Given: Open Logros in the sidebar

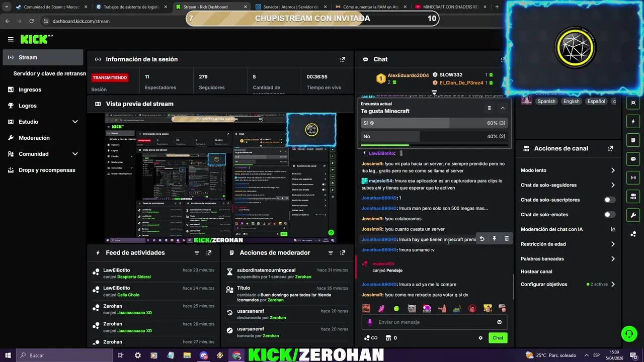Looking at the screenshot, I should coord(43,106).
